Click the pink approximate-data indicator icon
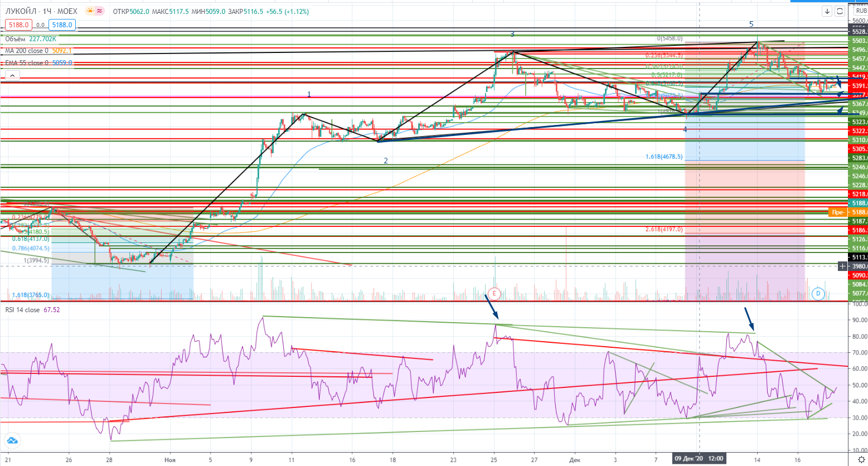Screen dimensions: 868x466 click(x=100, y=11)
